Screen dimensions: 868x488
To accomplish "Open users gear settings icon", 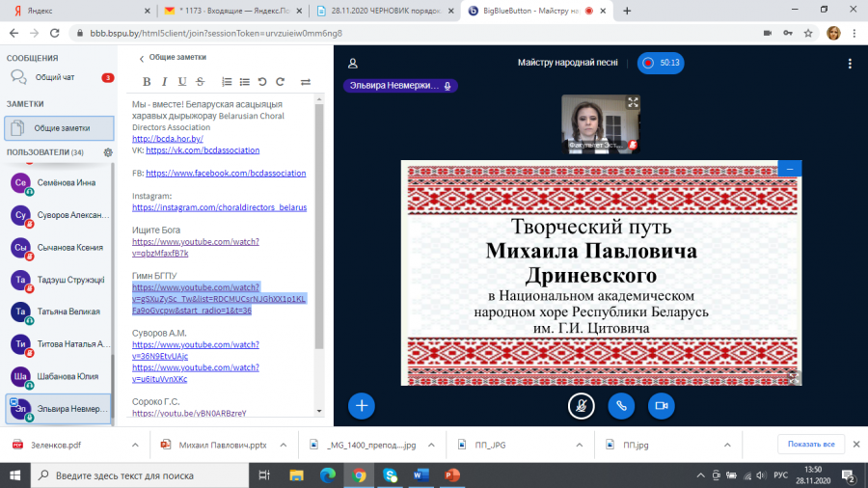I will click(x=108, y=152).
